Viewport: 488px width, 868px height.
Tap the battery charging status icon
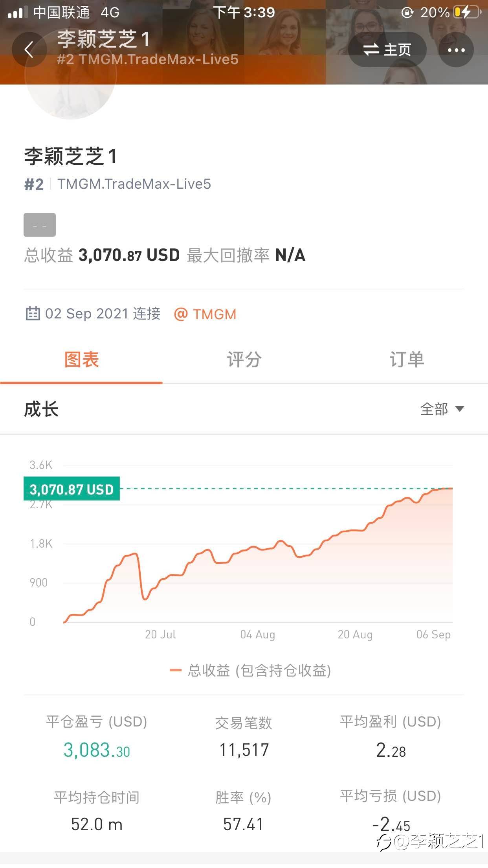(x=467, y=13)
